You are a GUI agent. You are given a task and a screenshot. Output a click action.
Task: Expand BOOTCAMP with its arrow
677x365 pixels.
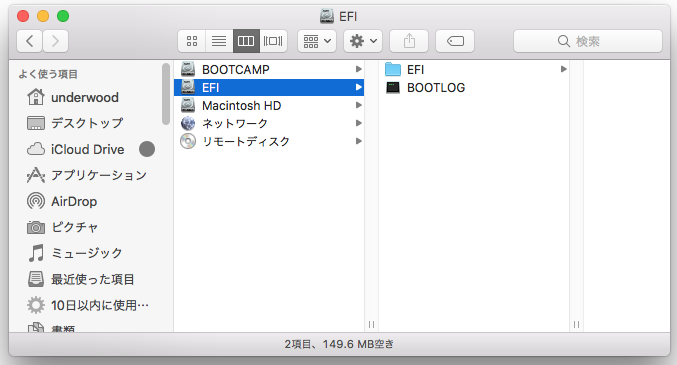pos(358,69)
